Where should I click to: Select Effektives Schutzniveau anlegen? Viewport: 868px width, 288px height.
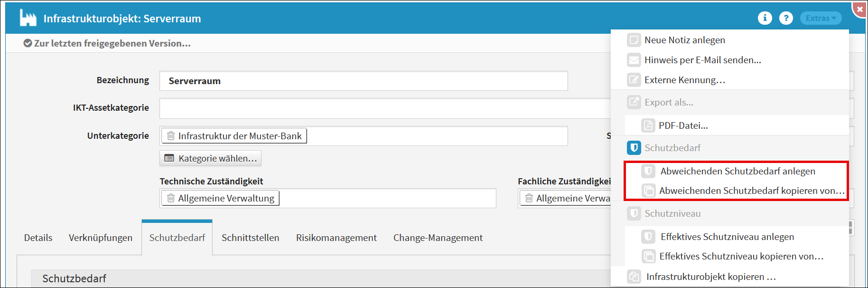[x=727, y=237]
